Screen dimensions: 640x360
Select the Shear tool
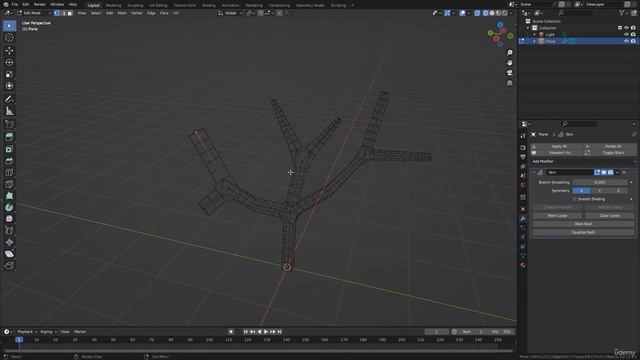[x=9, y=254]
